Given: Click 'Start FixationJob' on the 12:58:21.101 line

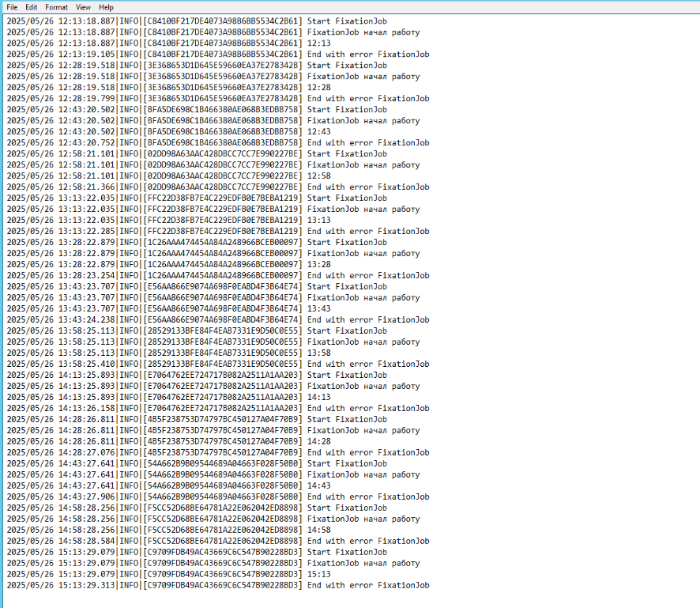Looking at the screenshot, I should pos(347,153).
